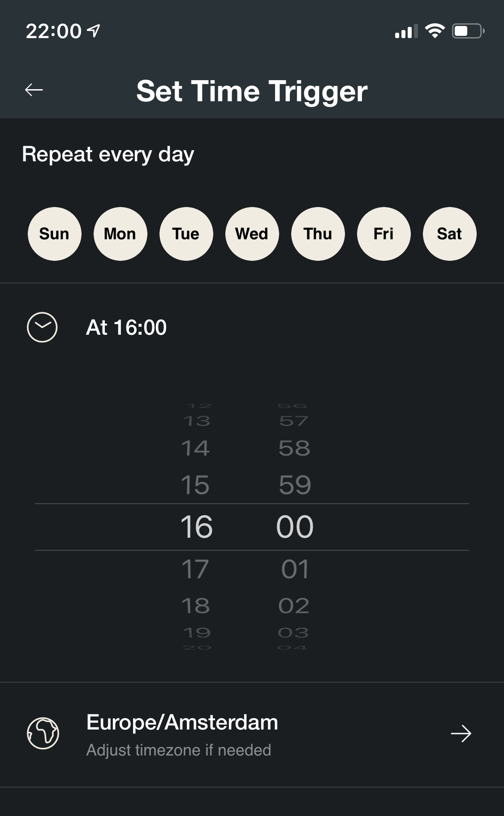
Task: Tap the cellular signal bars icon
Action: coord(406,31)
